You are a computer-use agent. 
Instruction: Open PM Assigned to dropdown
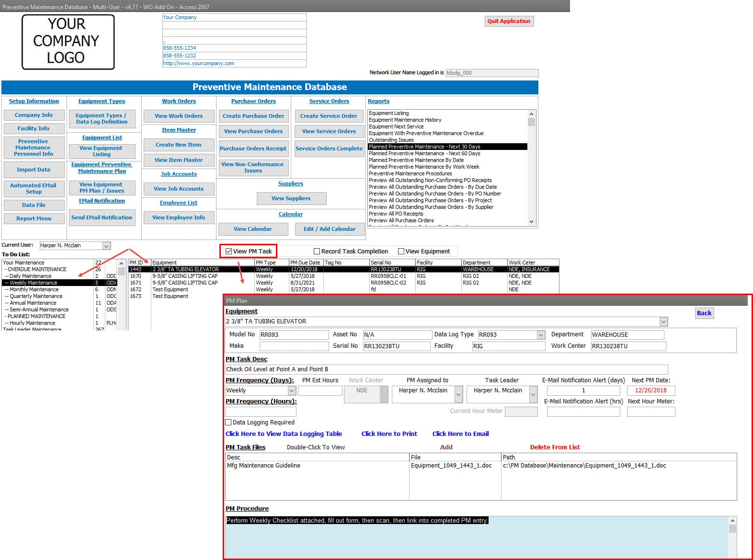coord(458,394)
